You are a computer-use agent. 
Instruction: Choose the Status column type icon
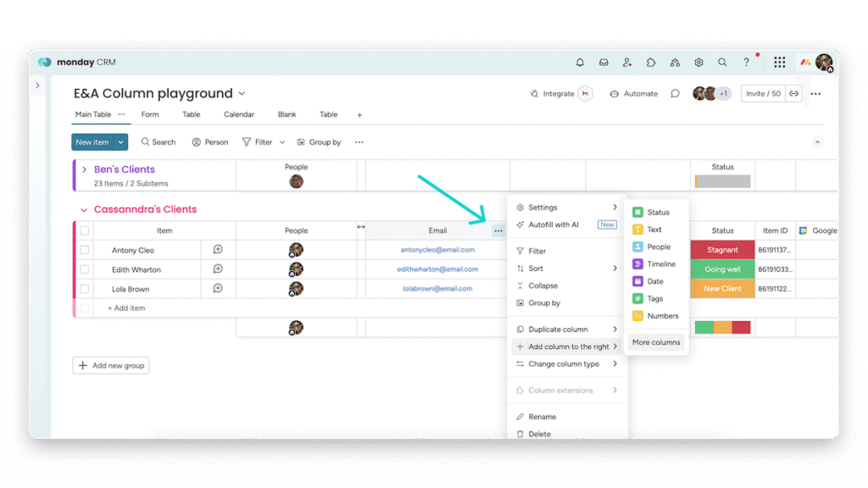[x=637, y=212]
